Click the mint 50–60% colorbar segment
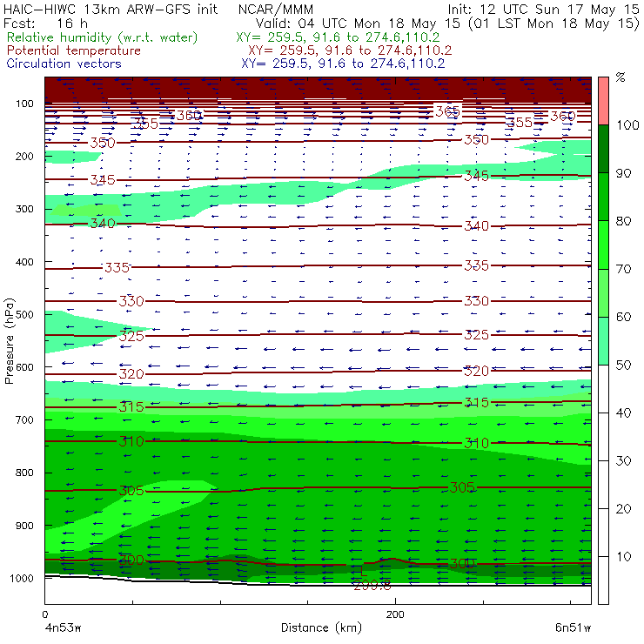Viewport: 644px width, 644px height. pos(603,341)
